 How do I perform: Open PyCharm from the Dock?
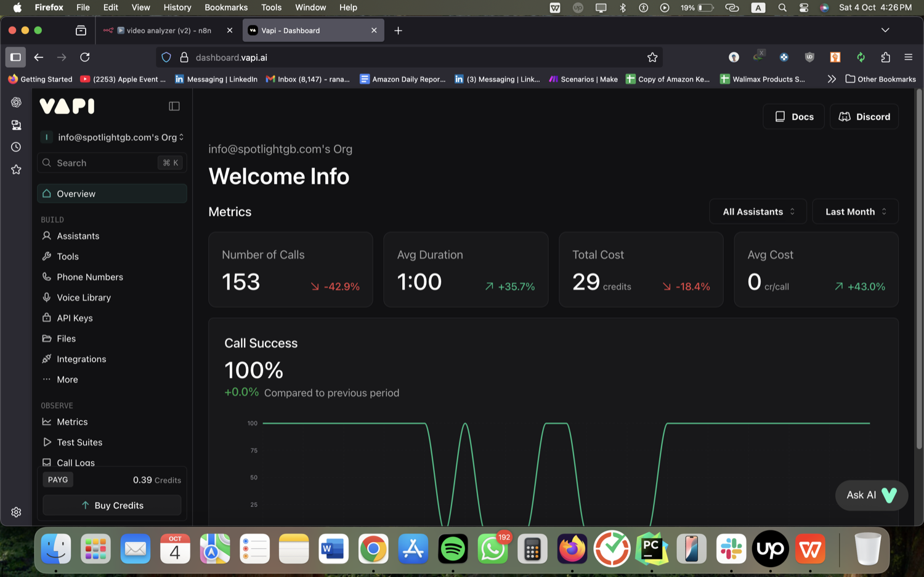[652, 548]
